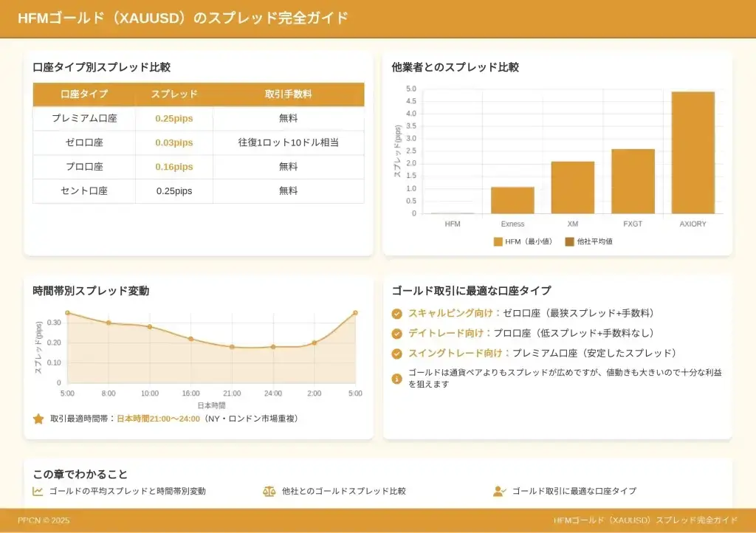Click the check icon beside スキャルピング向け
Screen dimensions: 756x533
pyautogui.click(x=397, y=314)
